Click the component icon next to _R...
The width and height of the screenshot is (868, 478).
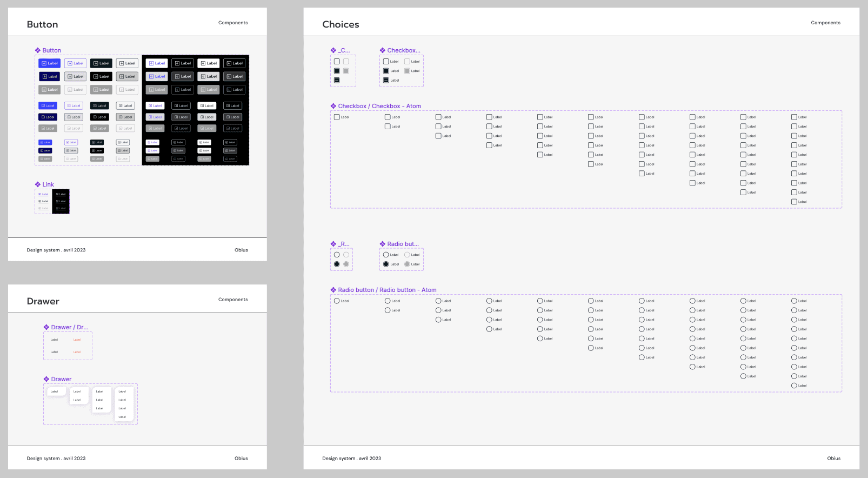[333, 244]
